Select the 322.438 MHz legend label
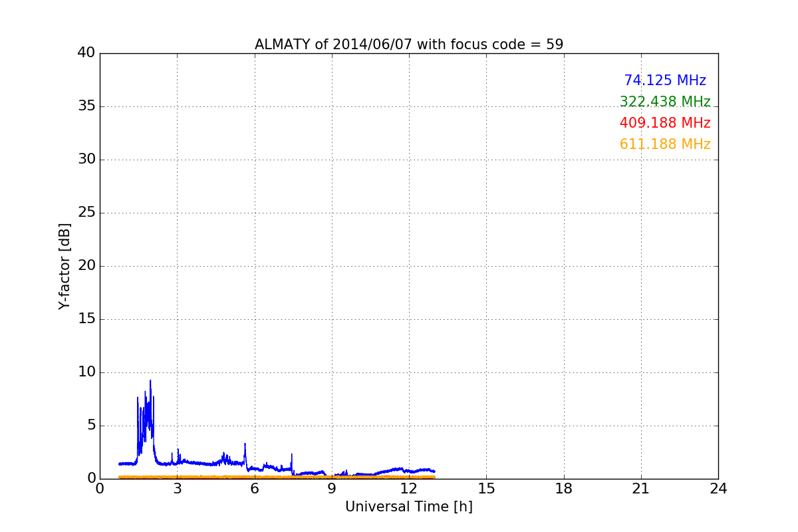The image size is (798, 532). coord(665,102)
